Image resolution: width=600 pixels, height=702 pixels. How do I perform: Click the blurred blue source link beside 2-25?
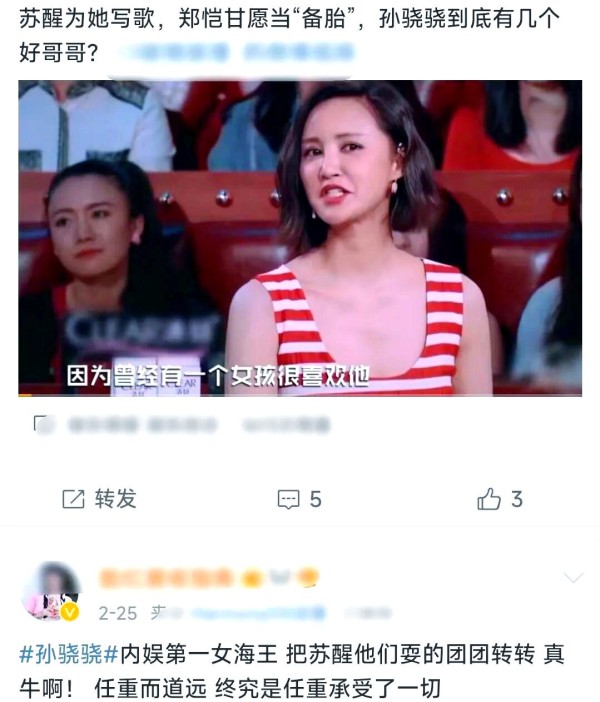(258, 613)
